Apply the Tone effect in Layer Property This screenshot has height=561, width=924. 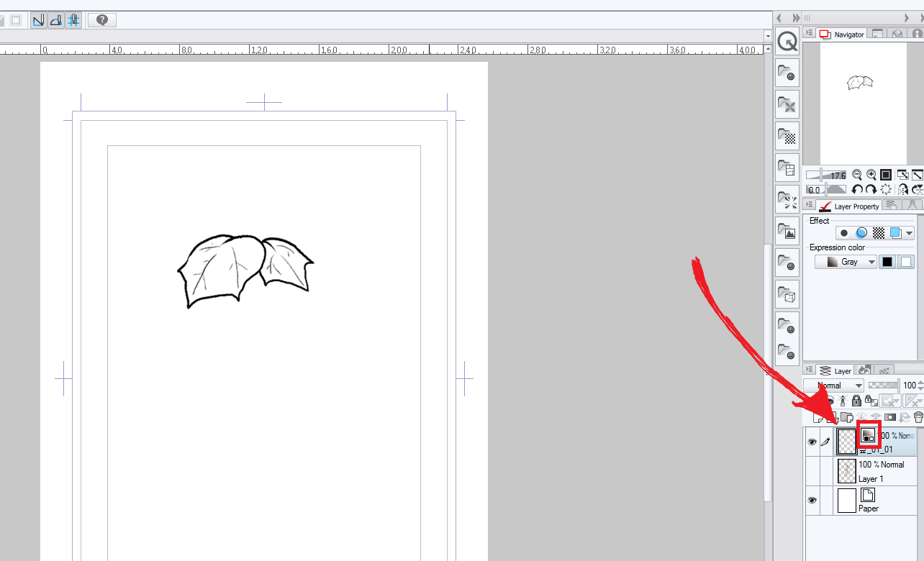click(879, 233)
